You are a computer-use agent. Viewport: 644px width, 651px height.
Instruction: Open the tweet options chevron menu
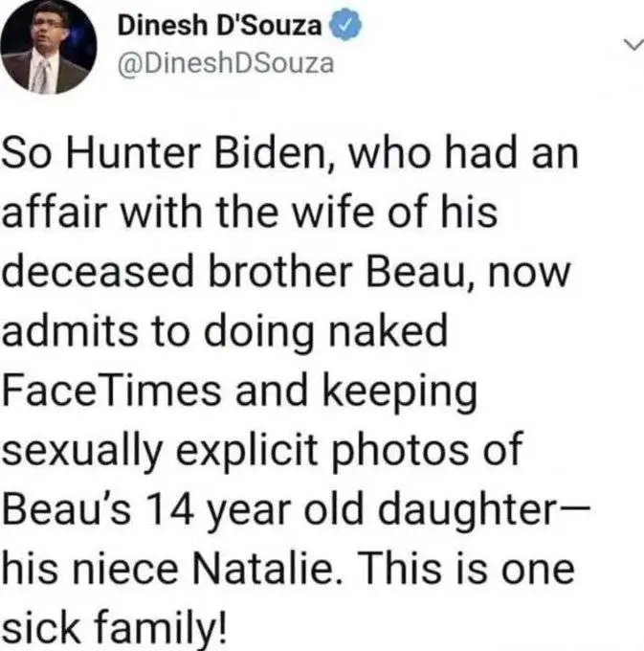click(631, 44)
